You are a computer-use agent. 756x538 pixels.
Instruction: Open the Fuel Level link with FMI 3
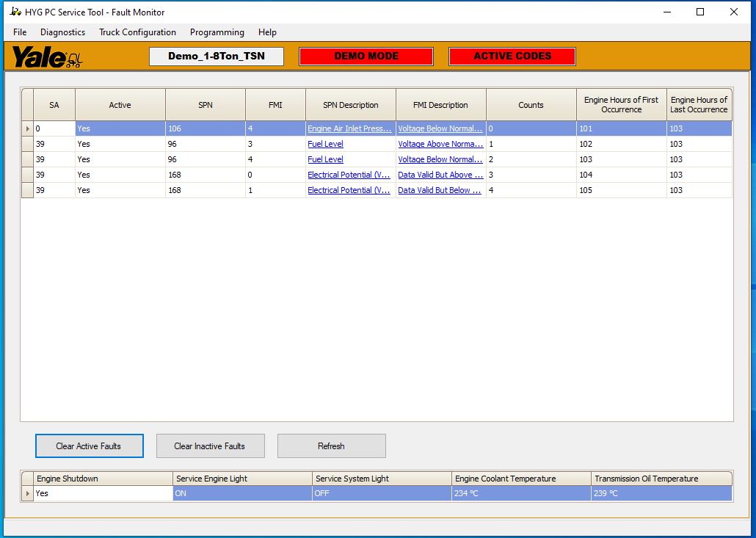point(325,144)
